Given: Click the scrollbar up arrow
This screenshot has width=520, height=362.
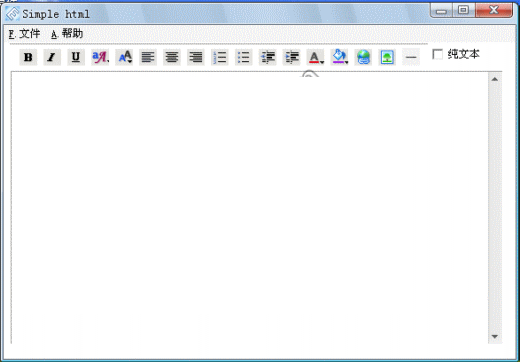Looking at the screenshot, I should click(x=495, y=79).
